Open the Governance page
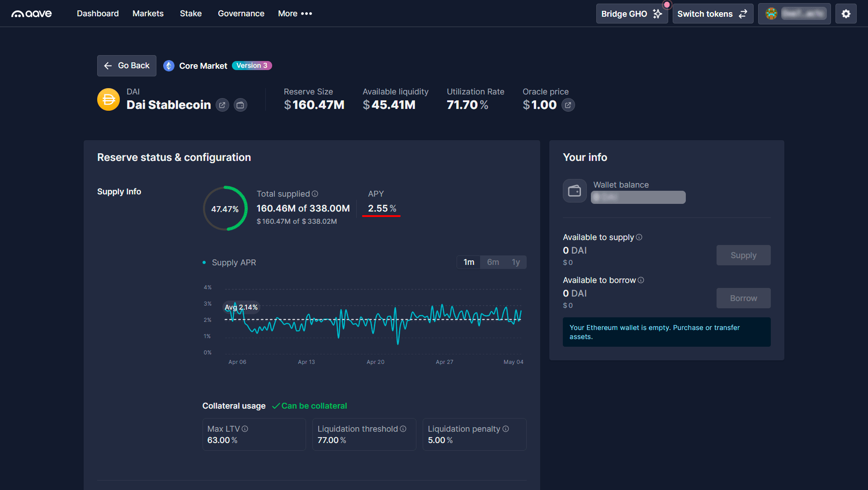 241,14
